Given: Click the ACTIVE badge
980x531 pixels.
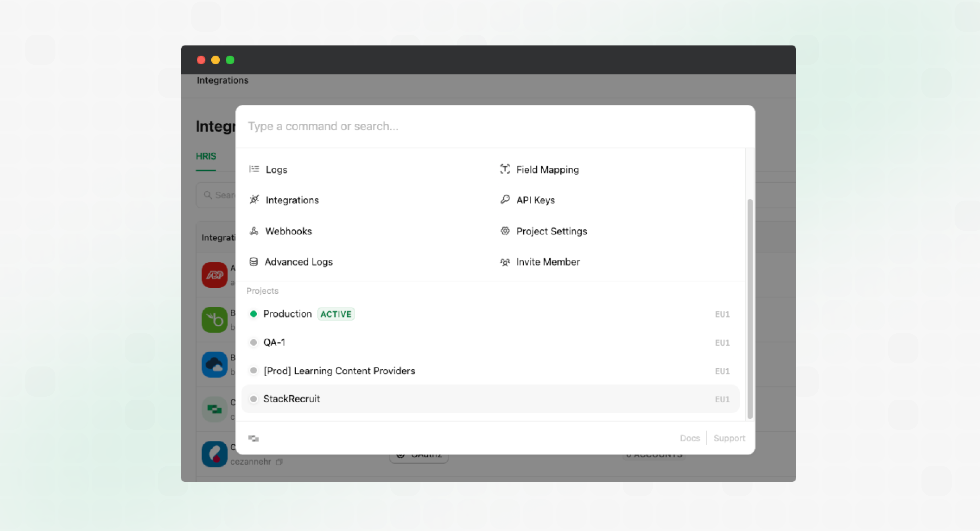Looking at the screenshot, I should [336, 314].
